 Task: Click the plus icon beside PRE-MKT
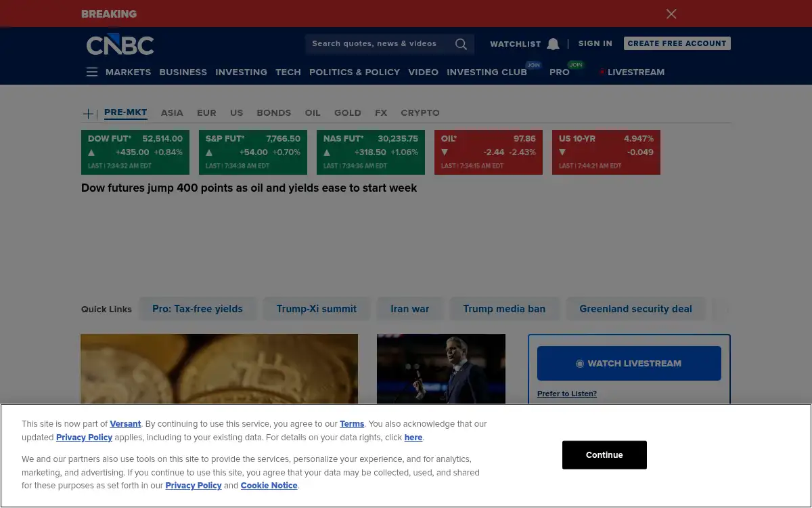[88, 114]
